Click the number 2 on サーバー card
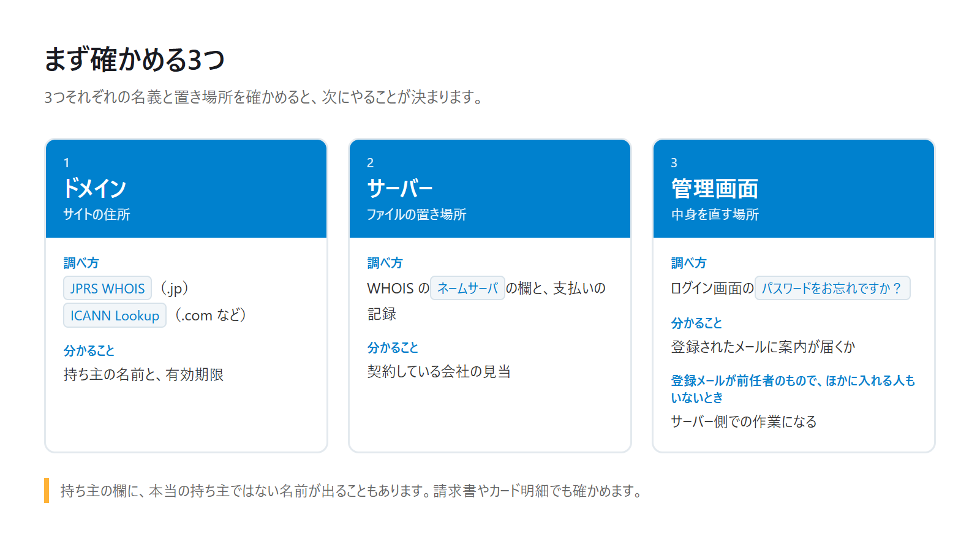The width and height of the screenshot is (980, 544). coord(370,163)
